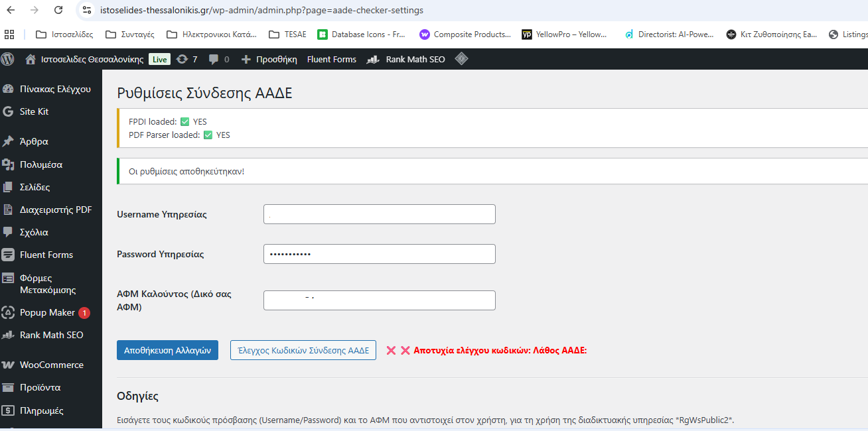Click 'Αποτυχία ελέγχου κωδικών' error message
This screenshot has height=431, width=868.
500,350
